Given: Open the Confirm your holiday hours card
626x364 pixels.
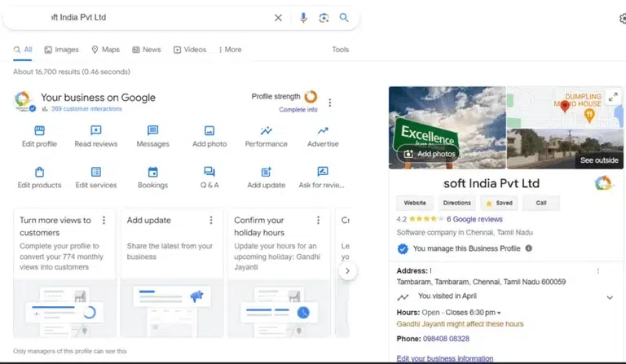Looking at the screenshot, I should [279, 273].
